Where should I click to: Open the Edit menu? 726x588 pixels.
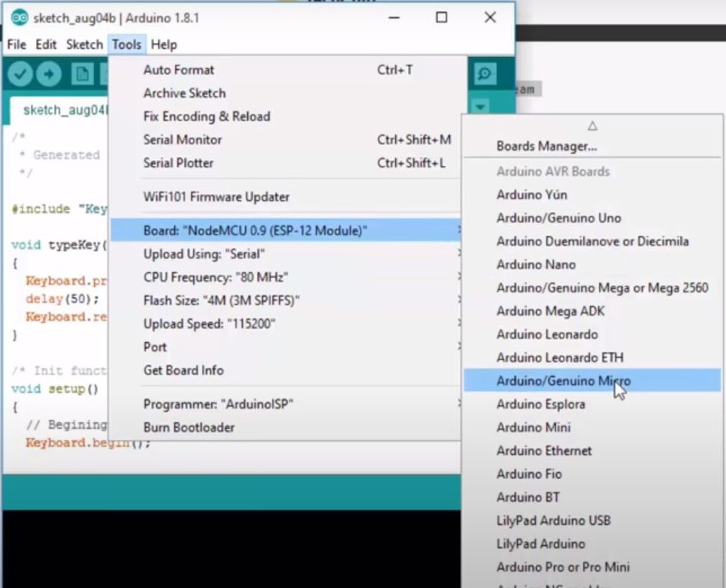[46, 44]
